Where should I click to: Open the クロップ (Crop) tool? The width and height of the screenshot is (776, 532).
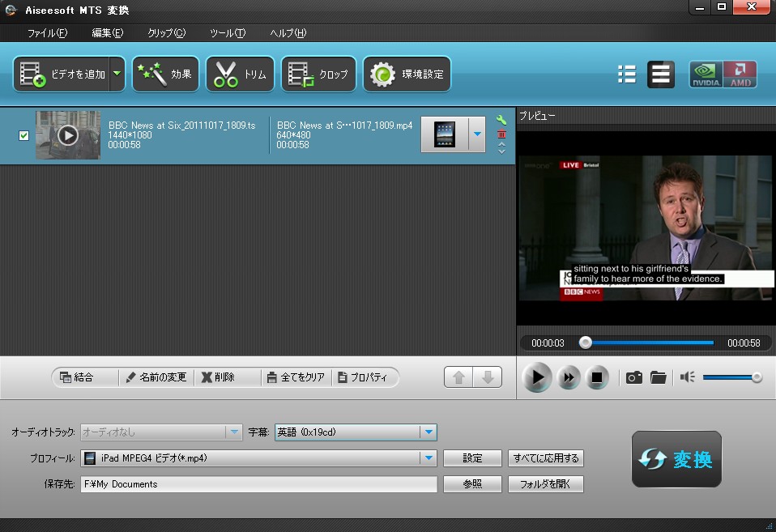pos(318,74)
